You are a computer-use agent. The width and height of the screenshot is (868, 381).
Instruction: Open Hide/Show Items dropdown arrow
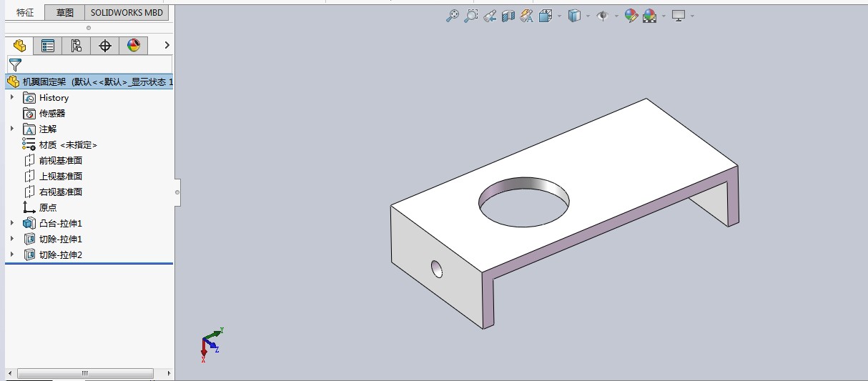coord(616,15)
